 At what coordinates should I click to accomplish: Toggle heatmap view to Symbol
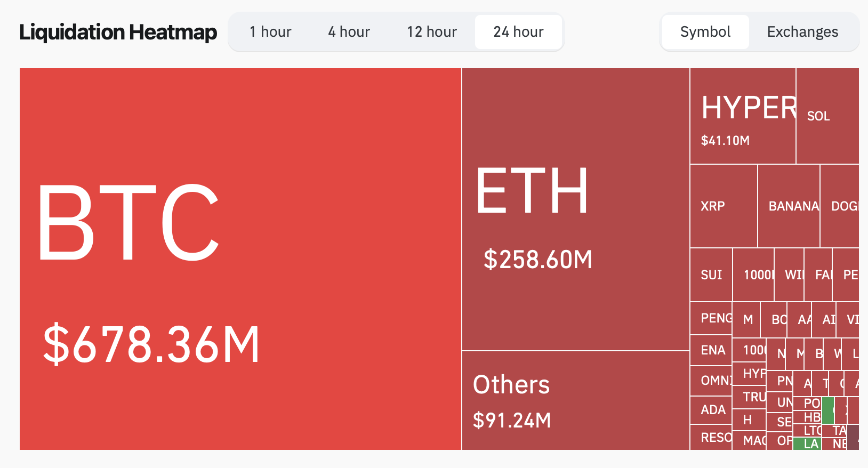click(x=705, y=32)
